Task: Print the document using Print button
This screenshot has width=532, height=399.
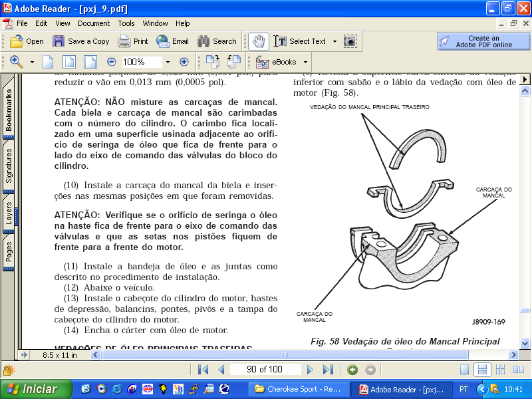Action: click(x=132, y=41)
